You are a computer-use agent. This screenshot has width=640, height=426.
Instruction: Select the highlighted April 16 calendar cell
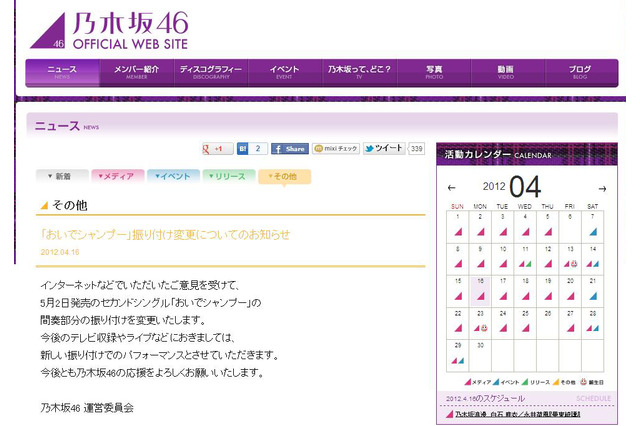(480, 291)
